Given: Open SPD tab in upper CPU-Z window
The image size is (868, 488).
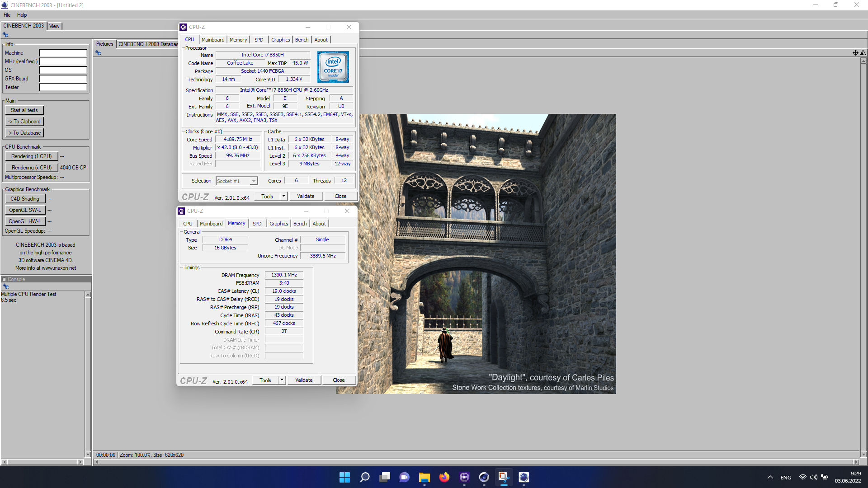Looking at the screenshot, I should pos(259,40).
